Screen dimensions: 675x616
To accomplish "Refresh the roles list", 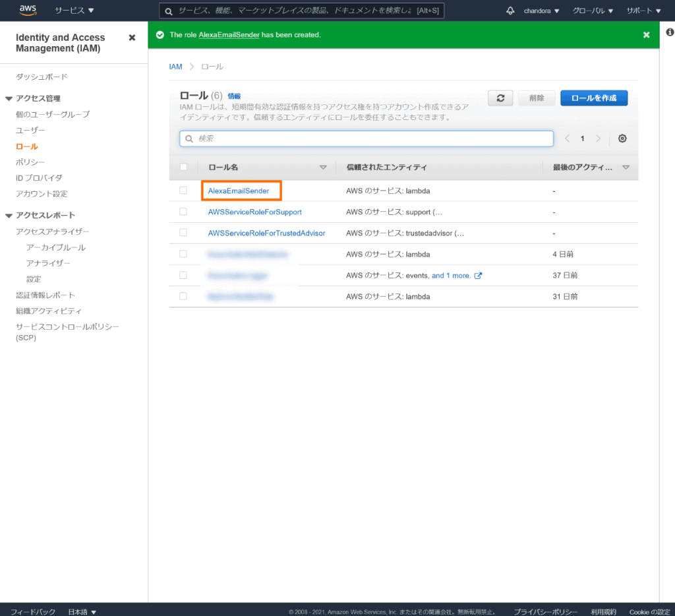I will [500, 98].
